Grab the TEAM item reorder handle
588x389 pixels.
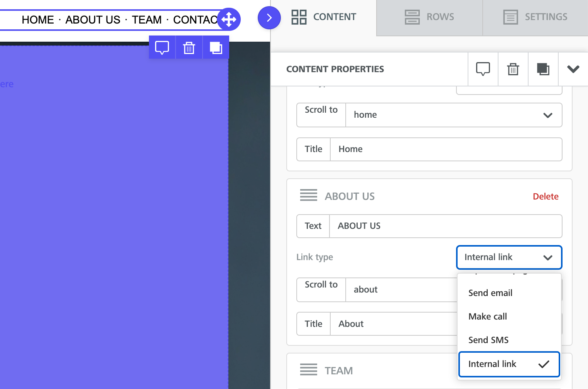[309, 370]
